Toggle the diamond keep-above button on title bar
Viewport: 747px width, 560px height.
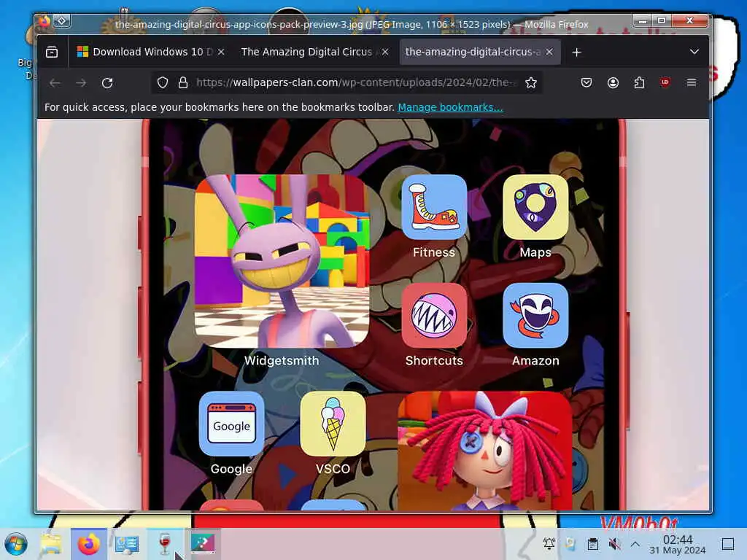click(62, 21)
